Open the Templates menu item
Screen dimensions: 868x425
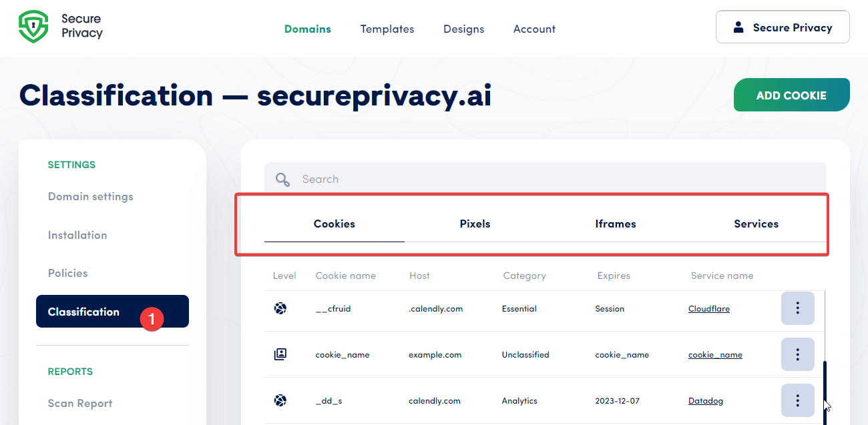[x=387, y=29]
